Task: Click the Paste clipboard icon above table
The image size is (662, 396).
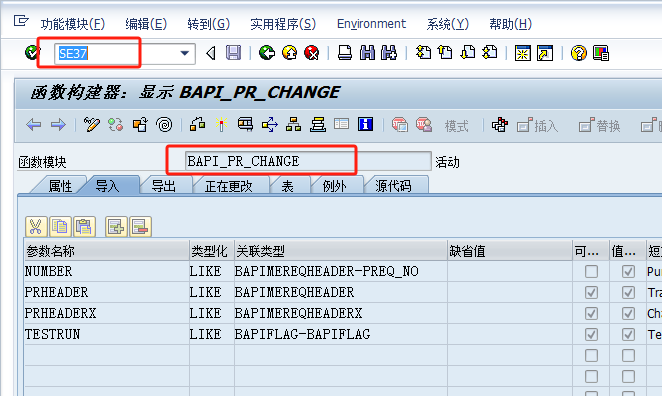Action: pos(84,227)
